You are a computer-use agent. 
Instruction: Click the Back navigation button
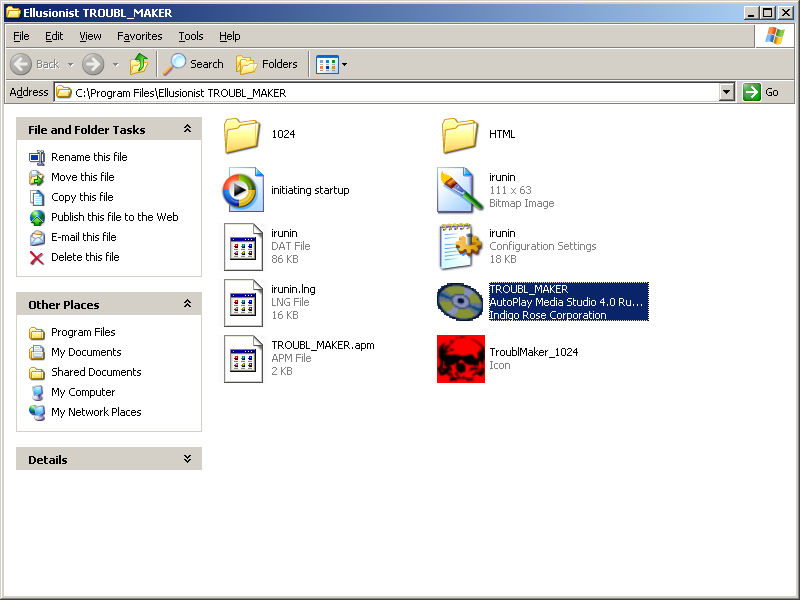click(35, 64)
